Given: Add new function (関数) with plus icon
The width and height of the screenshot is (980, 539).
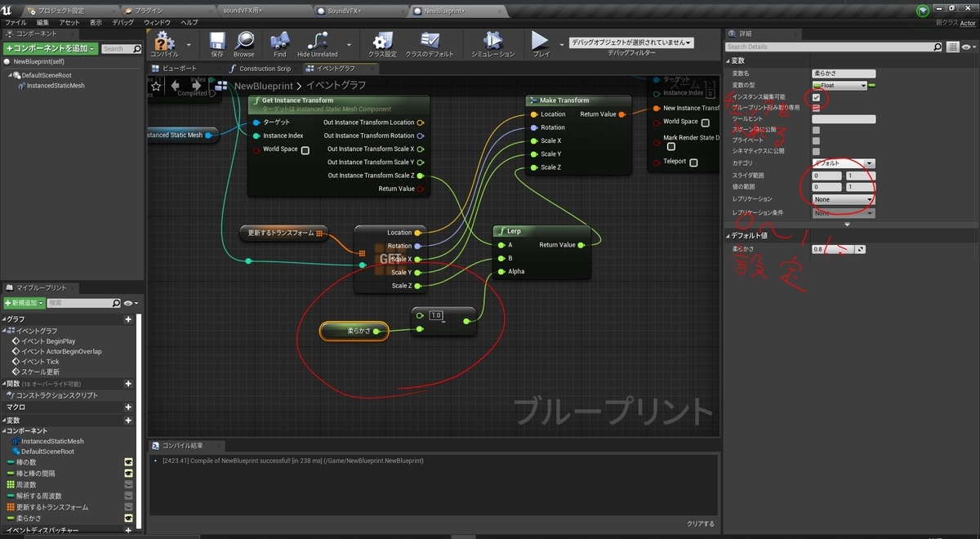Looking at the screenshot, I should point(128,384).
